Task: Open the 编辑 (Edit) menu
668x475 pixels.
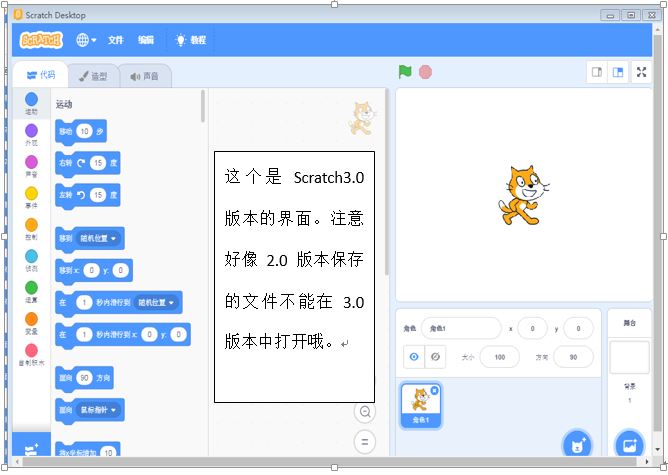Action: point(146,40)
